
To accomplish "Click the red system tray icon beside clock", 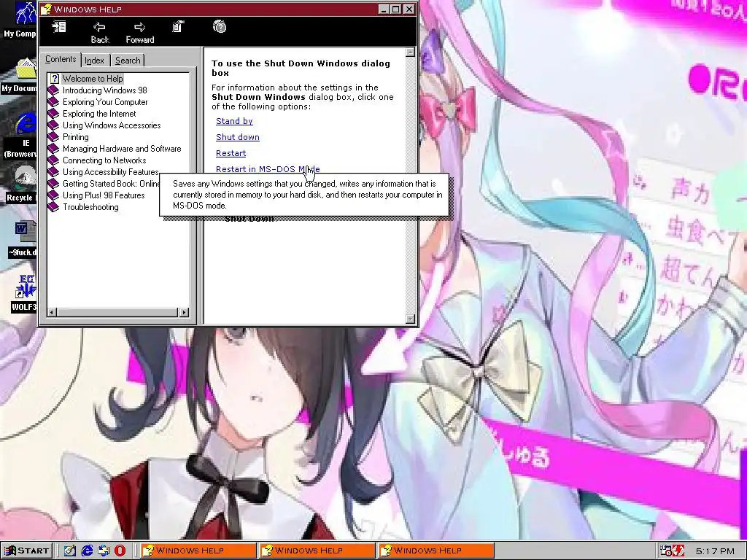I will [x=678, y=551].
